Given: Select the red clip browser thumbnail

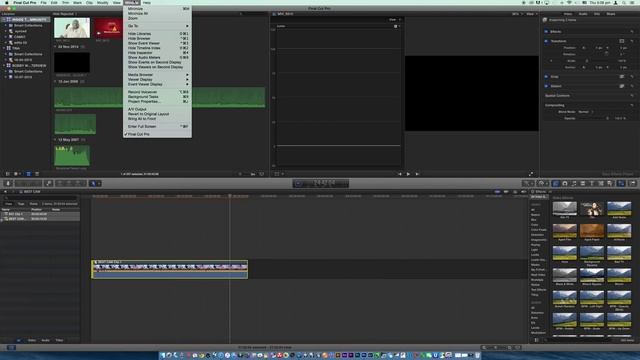Looking at the screenshot, I should [109, 28].
